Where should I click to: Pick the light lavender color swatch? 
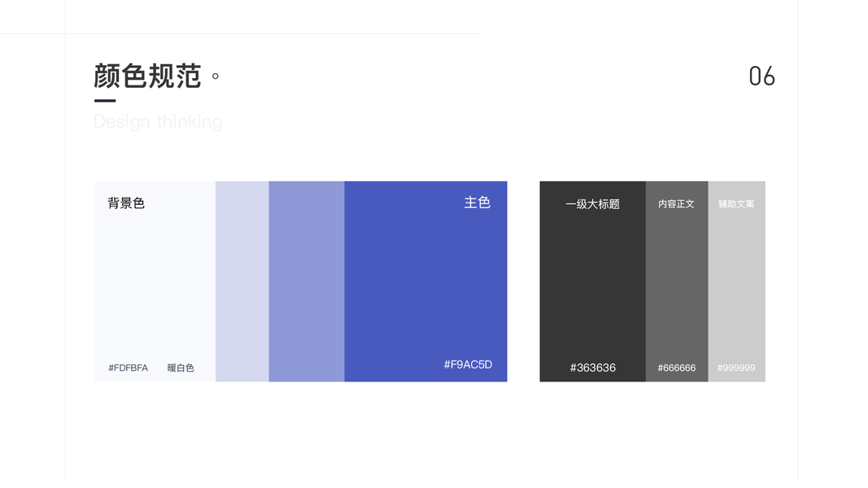(242, 281)
